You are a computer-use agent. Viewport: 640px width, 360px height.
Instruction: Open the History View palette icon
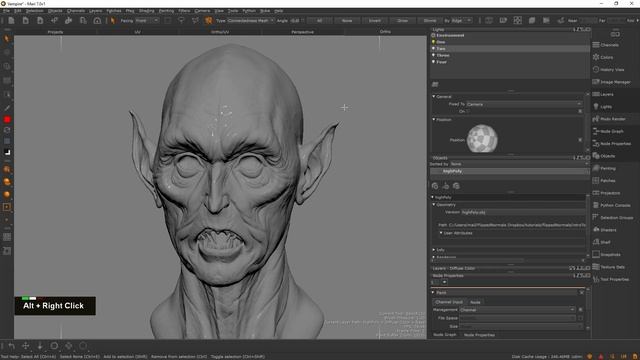point(596,69)
